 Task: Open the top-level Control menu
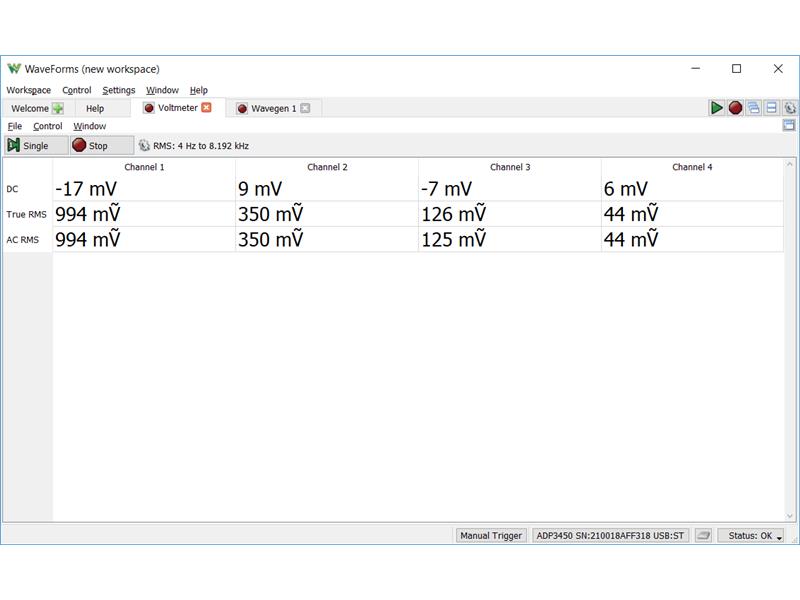click(77, 90)
